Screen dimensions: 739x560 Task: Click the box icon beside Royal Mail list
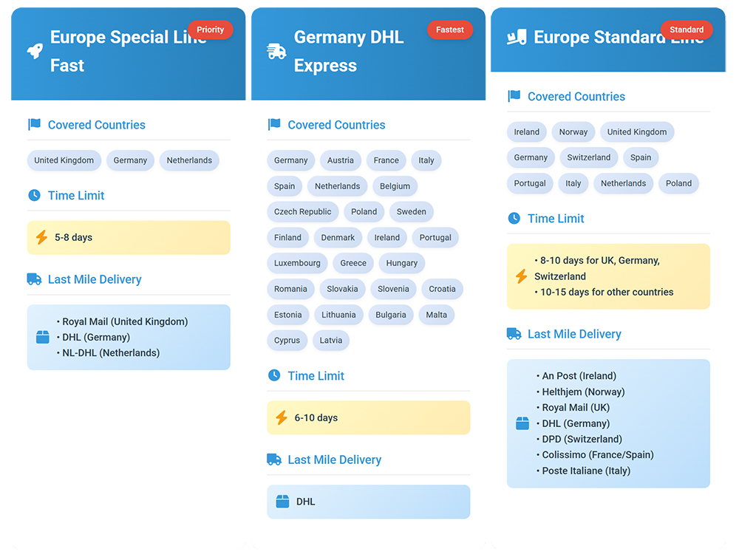pos(43,337)
